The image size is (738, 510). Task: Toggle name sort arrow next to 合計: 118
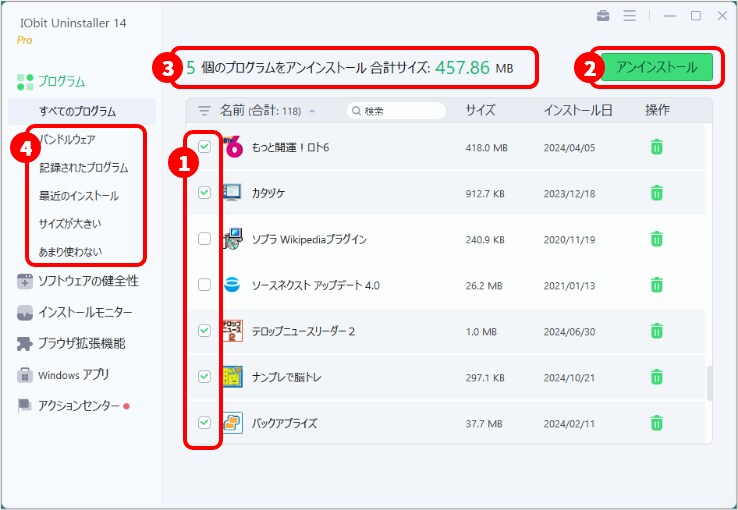coord(312,112)
